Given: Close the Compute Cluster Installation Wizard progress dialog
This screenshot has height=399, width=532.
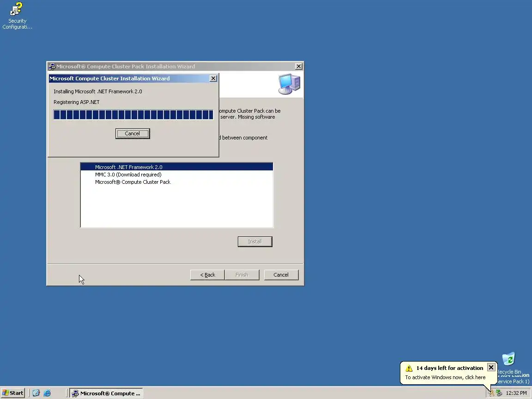Looking at the screenshot, I should click(x=213, y=79).
